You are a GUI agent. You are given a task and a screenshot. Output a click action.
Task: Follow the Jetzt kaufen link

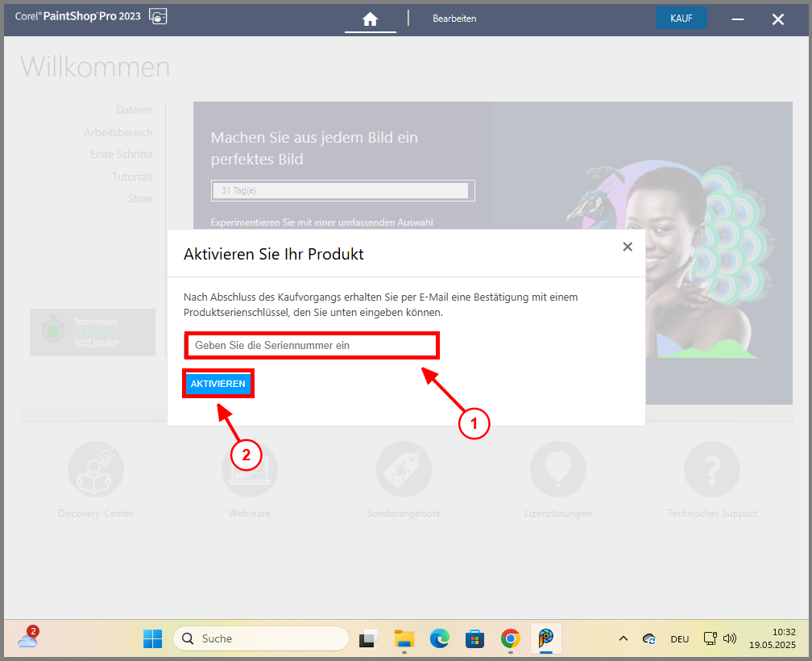tap(97, 343)
